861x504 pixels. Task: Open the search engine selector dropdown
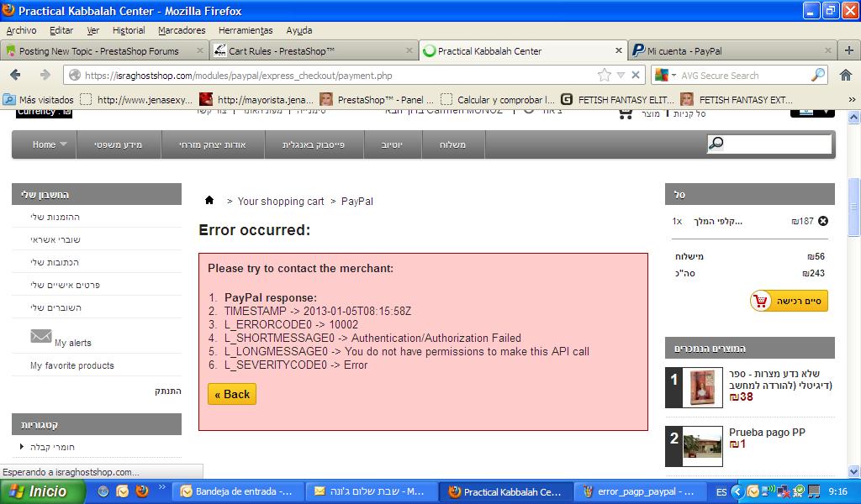[x=666, y=75]
